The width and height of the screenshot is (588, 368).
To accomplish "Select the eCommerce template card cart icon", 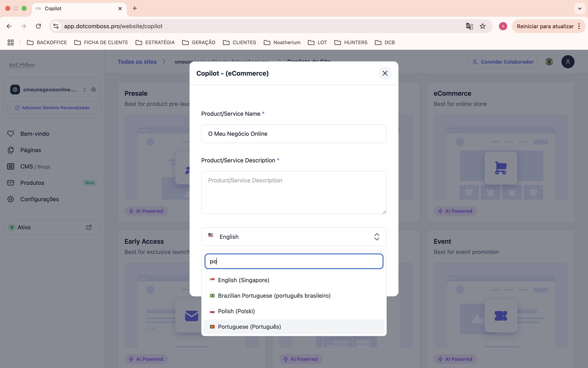I will (x=501, y=168).
